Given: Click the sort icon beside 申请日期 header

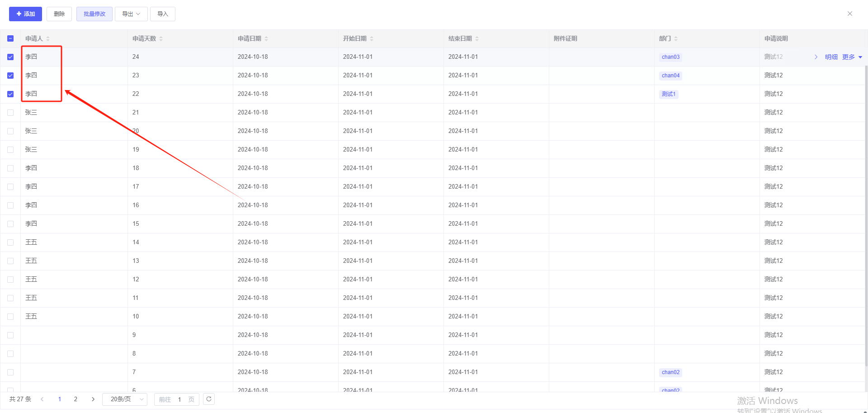Looking at the screenshot, I should (266, 39).
